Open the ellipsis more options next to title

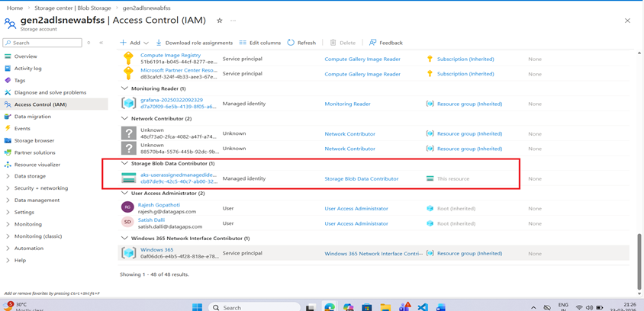[233, 20]
